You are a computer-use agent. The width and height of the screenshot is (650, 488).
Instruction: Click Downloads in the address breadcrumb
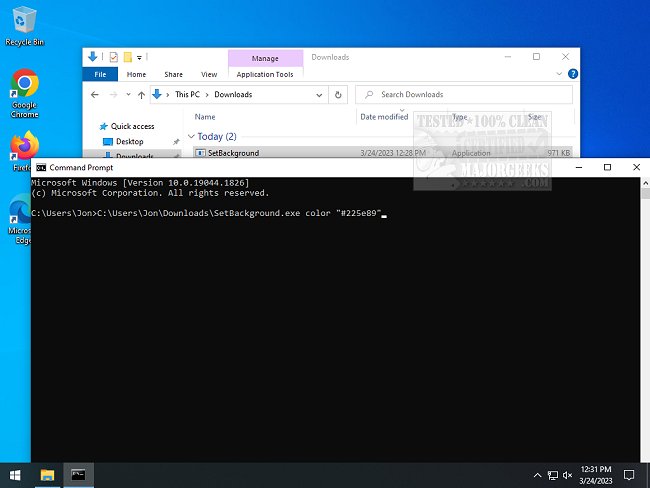[233, 95]
